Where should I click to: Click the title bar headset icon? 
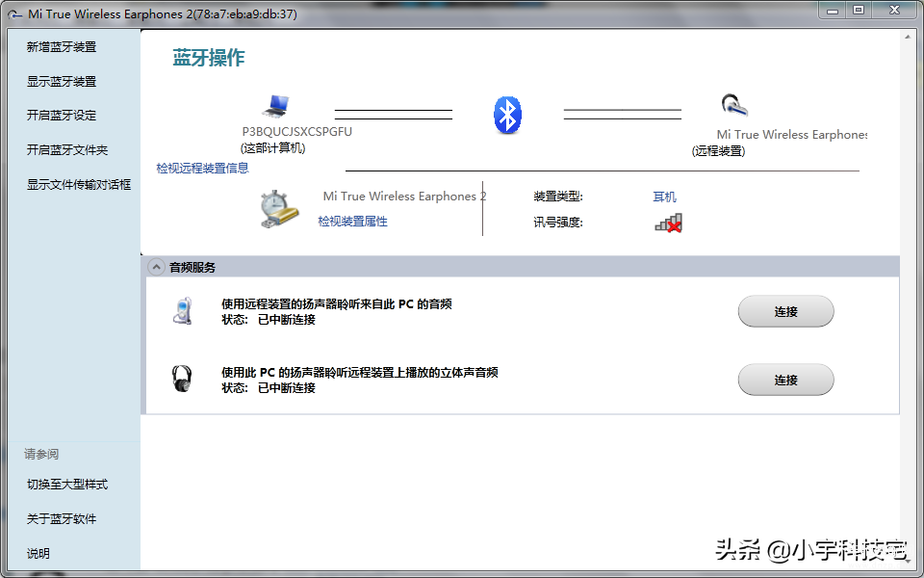pos(16,13)
